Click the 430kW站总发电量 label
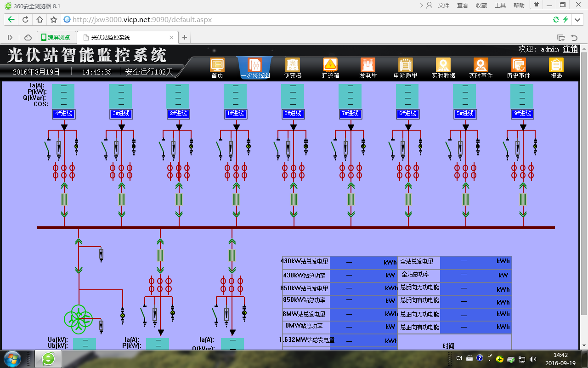The height and width of the screenshot is (368, 588). (305, 261)
